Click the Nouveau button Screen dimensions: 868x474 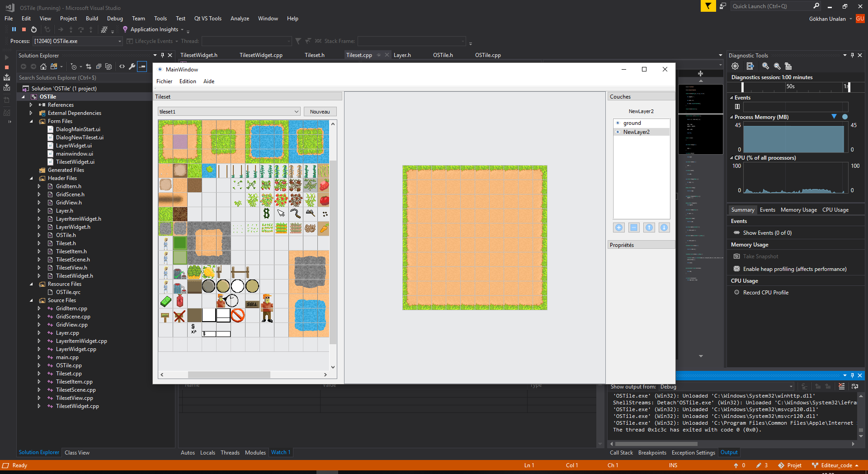(x=320, y=111)
